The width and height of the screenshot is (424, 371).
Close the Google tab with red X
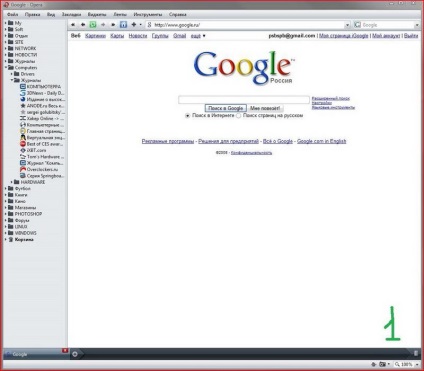pos(65,350)
